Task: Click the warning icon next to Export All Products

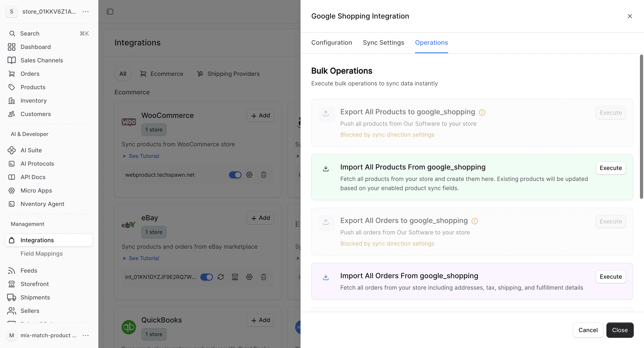Action: coord(482,112)
